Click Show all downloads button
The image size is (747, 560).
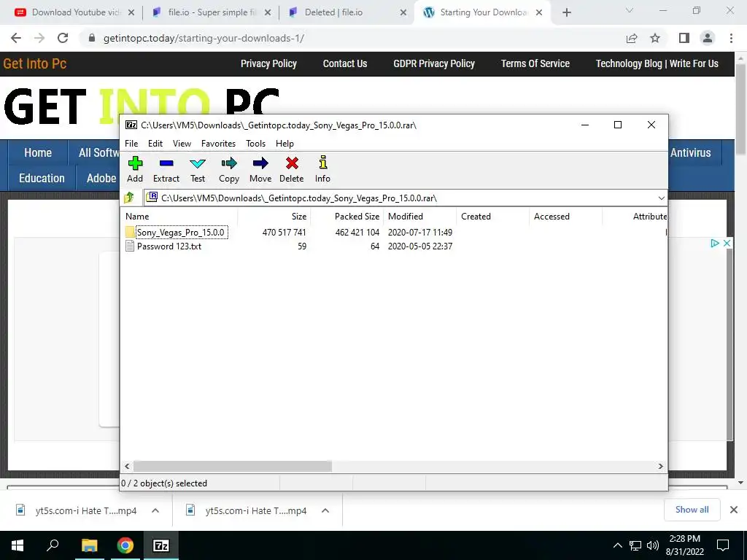(x=692, y=510)
